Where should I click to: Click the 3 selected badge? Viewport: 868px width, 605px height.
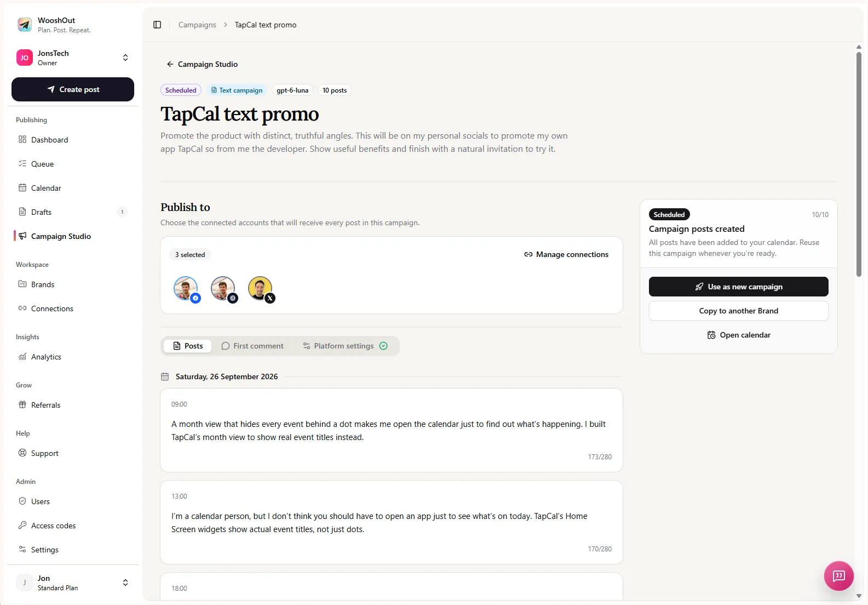[190, 255]
